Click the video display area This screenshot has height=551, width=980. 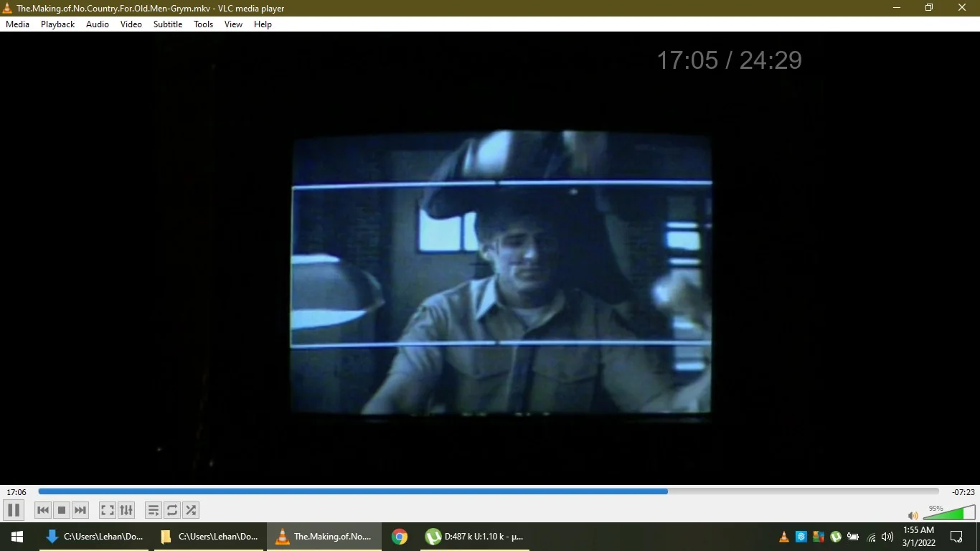490,258
